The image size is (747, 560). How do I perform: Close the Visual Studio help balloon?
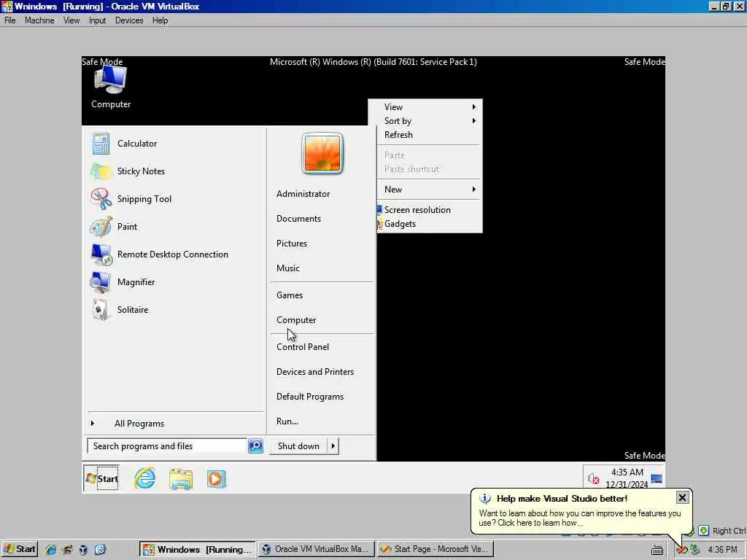(x=682, y=497)
